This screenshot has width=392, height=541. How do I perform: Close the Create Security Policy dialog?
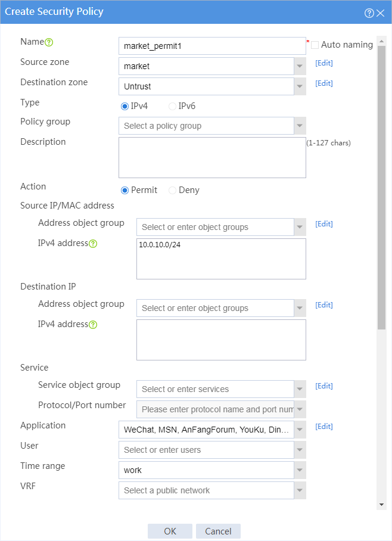pyautogui.click(x=380, y=13)
